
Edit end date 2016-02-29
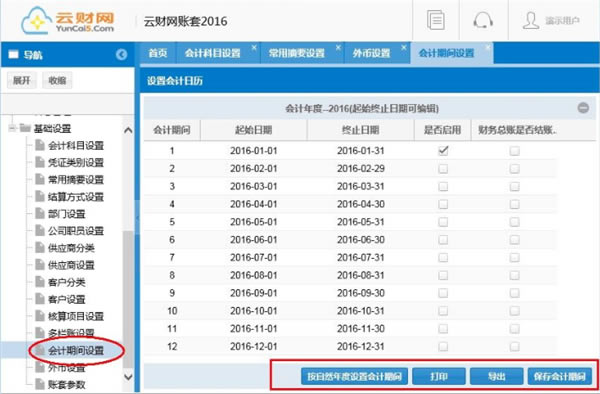[x=360, y=168]
